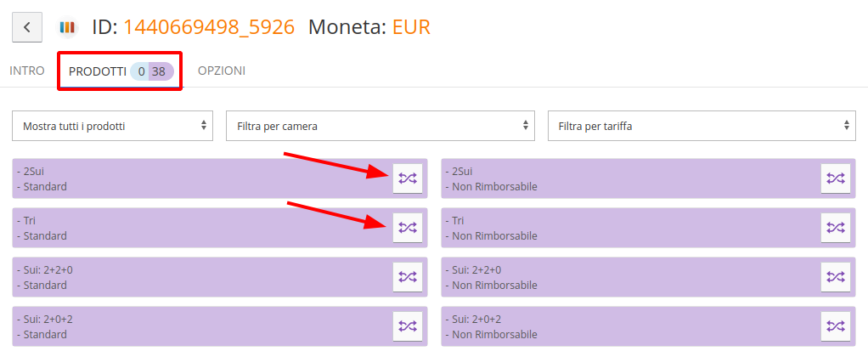868x351 pixels.
Task: Expand the 'Filtra per camera' dropdown
Action: tap(380, 127)
